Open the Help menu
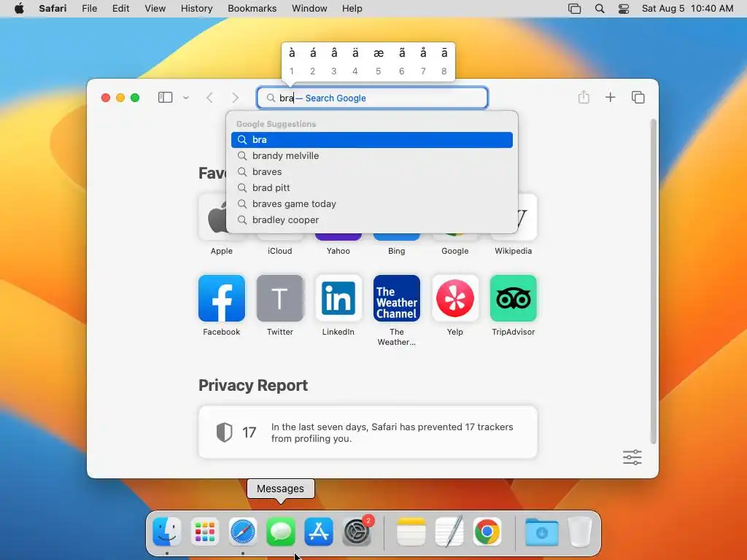The width and height of the screenshot is (747, 560). (x=352, y=9)
